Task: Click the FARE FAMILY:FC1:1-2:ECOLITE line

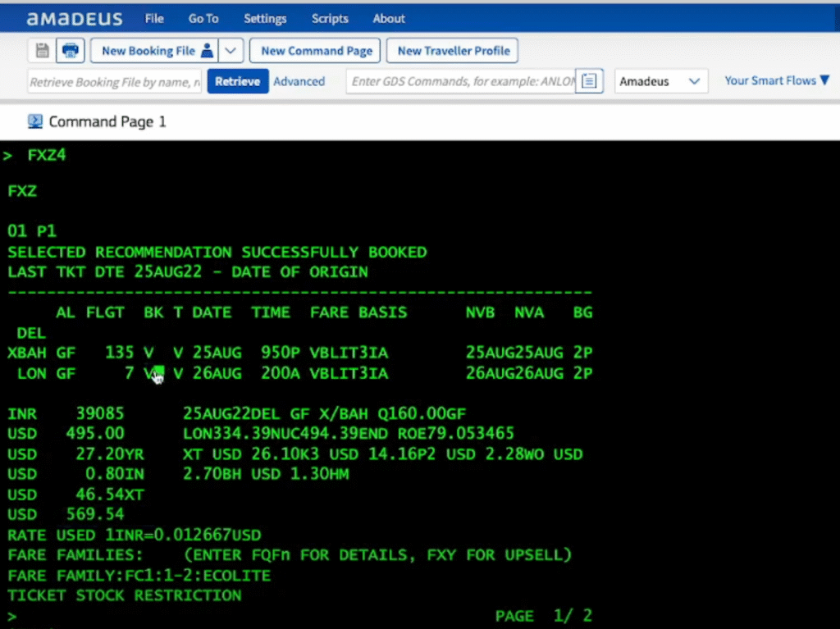Action: (139, 576)
